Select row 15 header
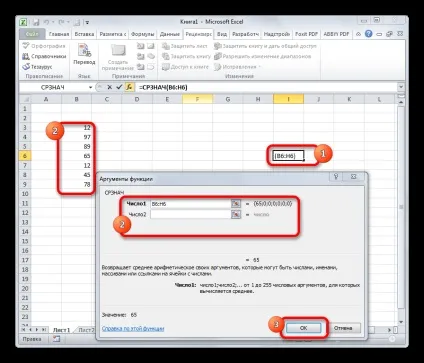This screenshot has width=424, height=363. click(x=25, y=241)
